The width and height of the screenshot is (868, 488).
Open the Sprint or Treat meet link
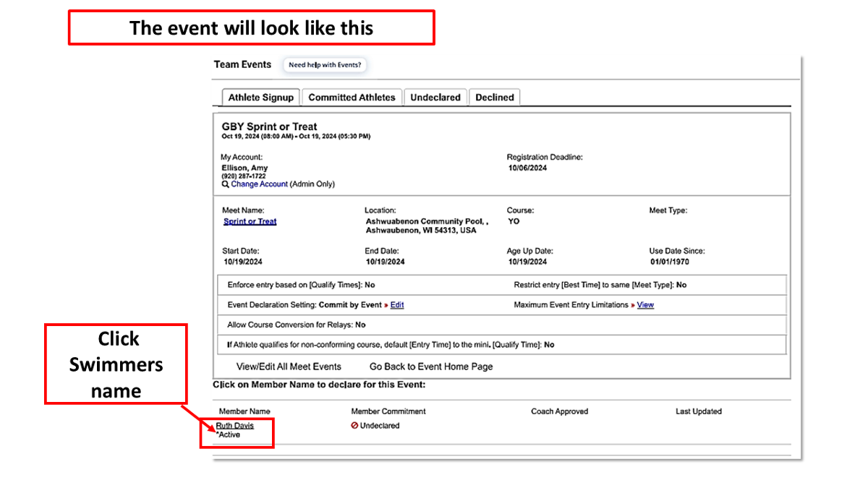click(x=250, y=222)
